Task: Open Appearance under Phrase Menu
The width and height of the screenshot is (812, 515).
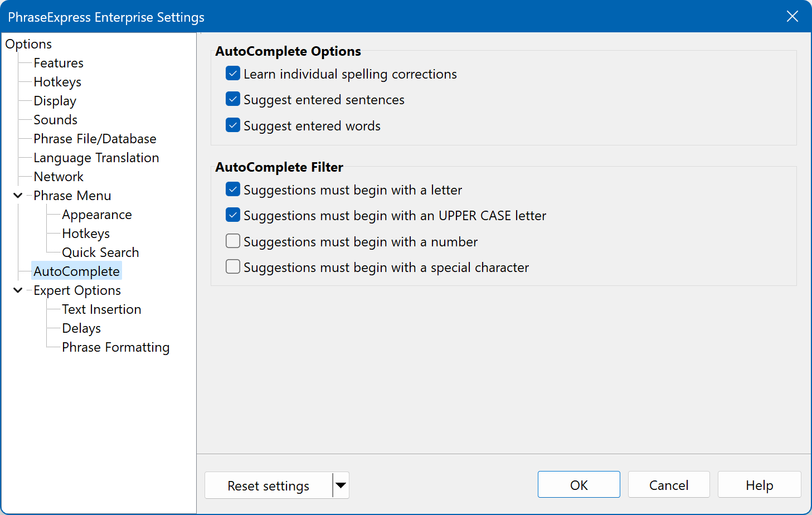Action: (97, 215)
